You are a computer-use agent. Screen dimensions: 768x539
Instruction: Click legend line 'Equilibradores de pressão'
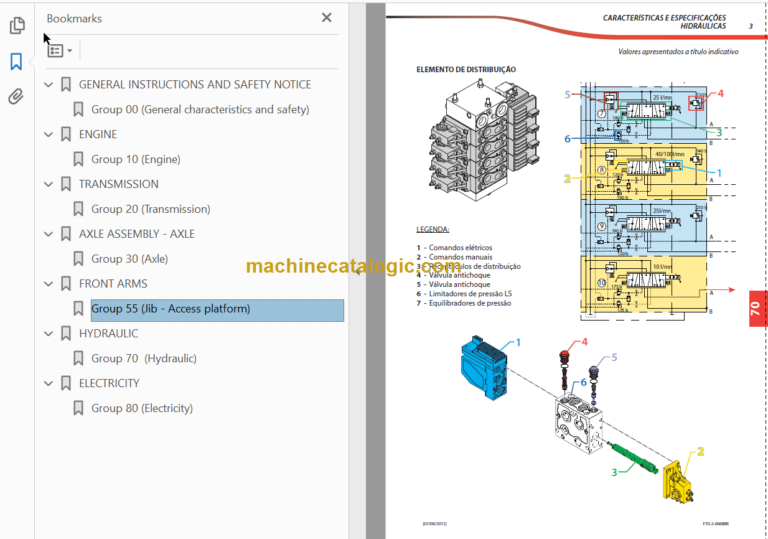coord(470,303)
